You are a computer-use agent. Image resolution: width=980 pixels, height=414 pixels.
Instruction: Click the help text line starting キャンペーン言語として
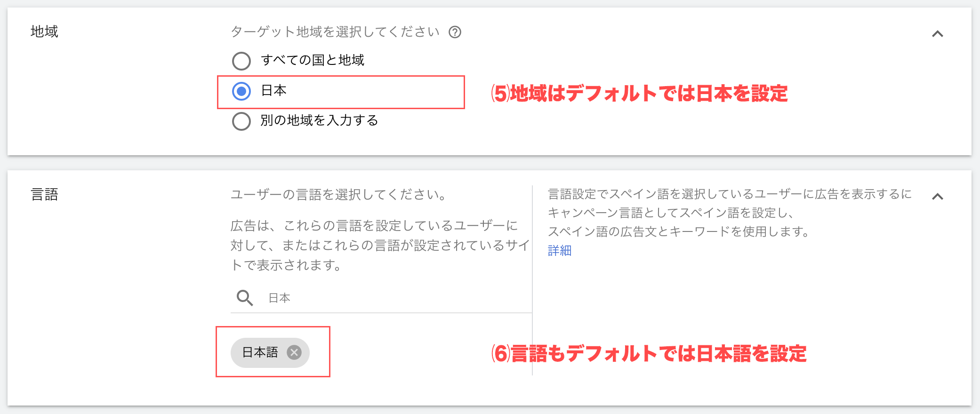tap(671, 213)
